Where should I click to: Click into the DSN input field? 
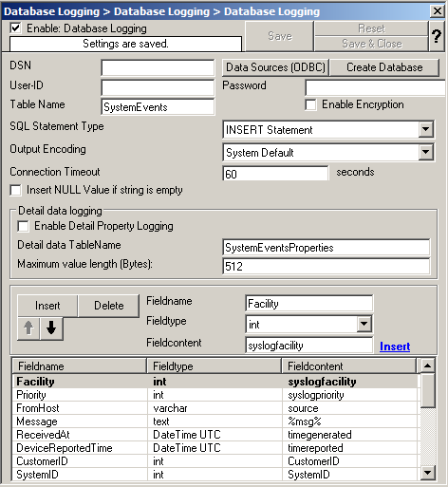click(x=158, y=67)
